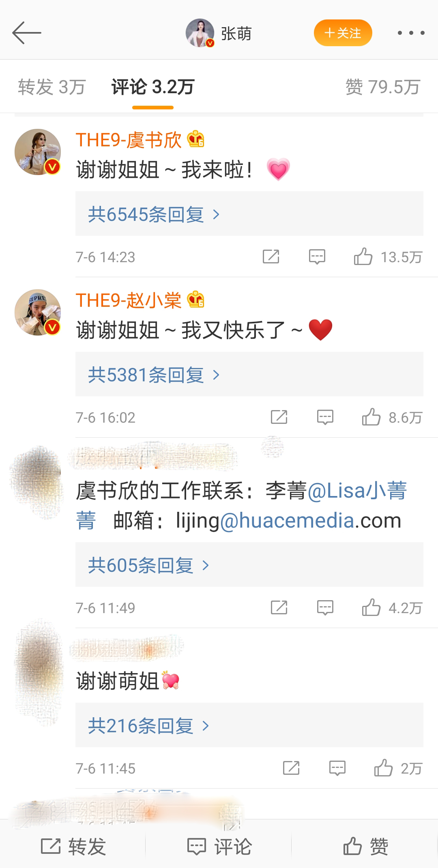Open the three-dot more options menu

coord(411,33)
